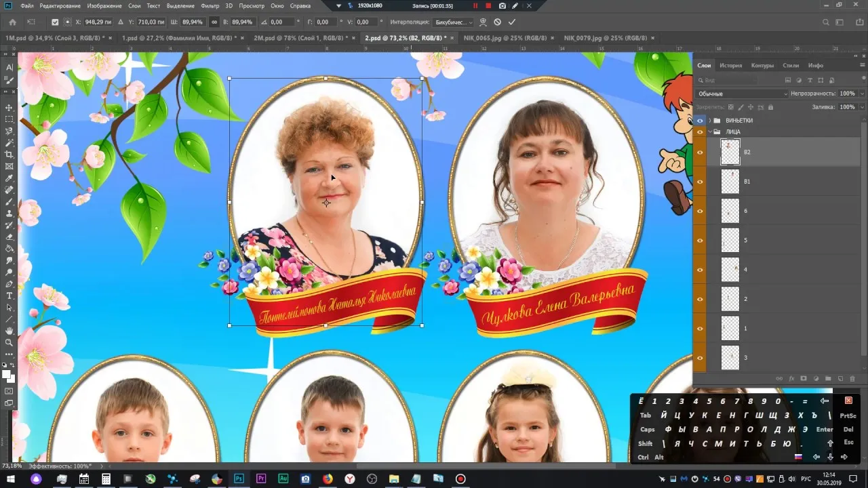This screenshot has height=488, width=868.
Task: Hide the ЛИЦА group
Action: 700,132
